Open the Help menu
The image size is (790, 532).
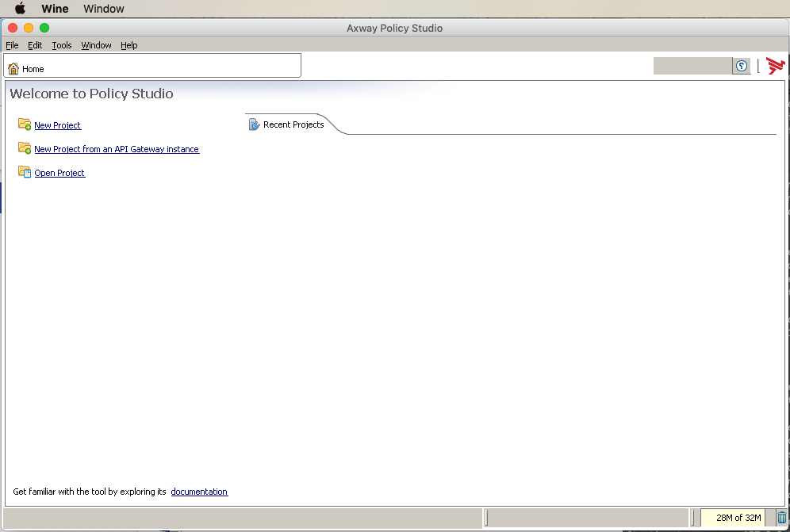129,45
